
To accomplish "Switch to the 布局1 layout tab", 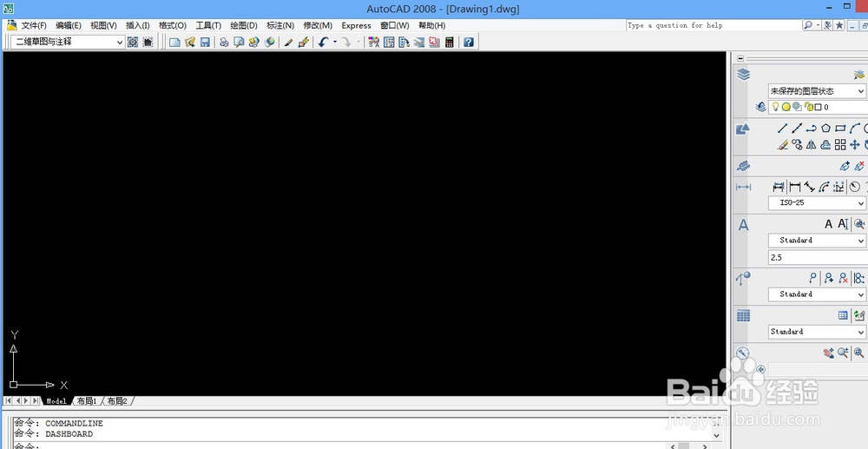I will click(87, 401).
